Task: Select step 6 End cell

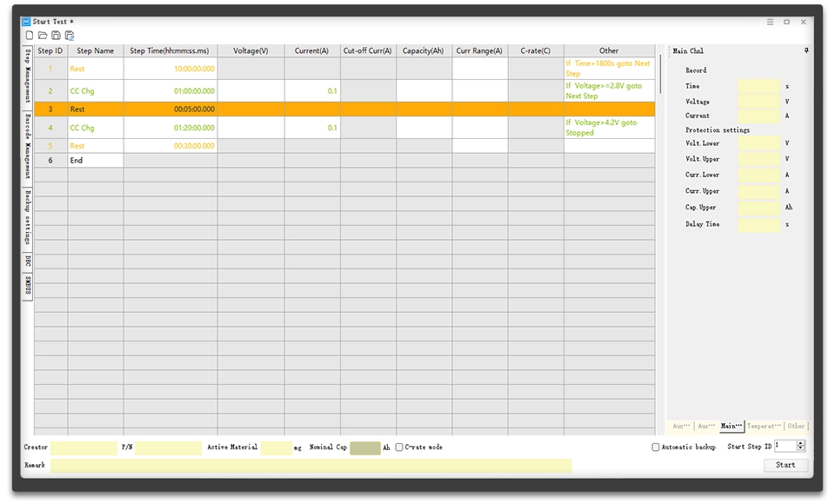Action: coord(96,160)
